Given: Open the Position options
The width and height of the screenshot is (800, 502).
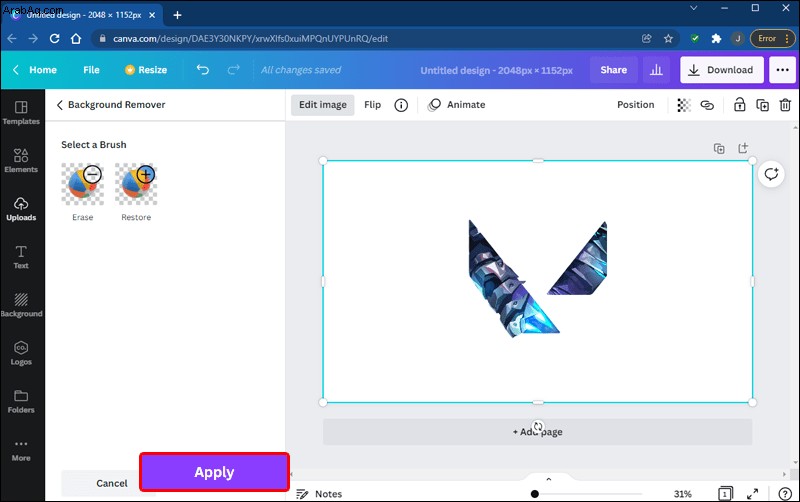Looking at the screenshot, I should coord(635,105).
